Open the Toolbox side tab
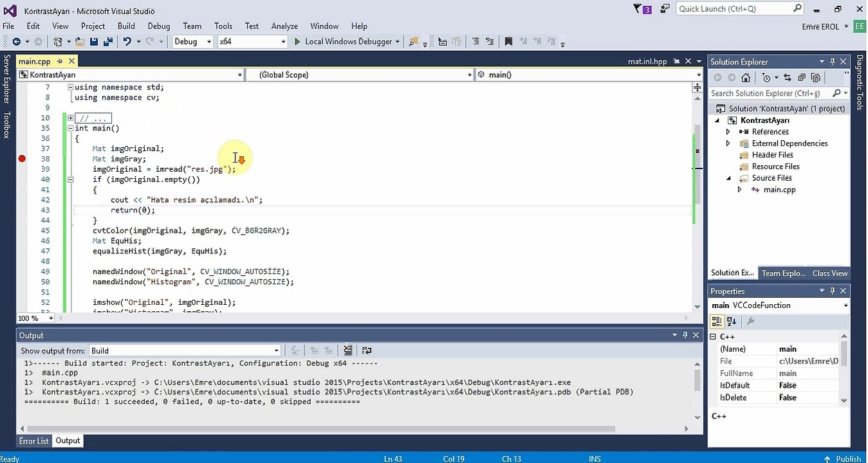The image size is (868, 463). pos(7,125)
